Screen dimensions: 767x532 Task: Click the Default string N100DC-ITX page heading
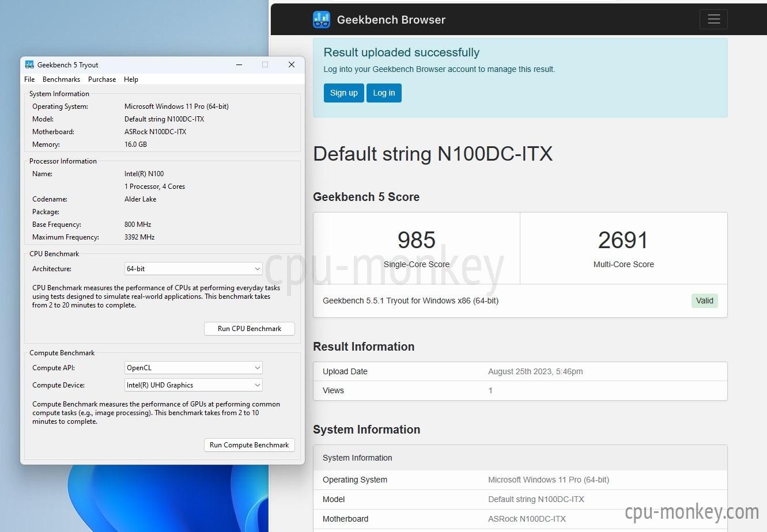click(x=433, y=154)
